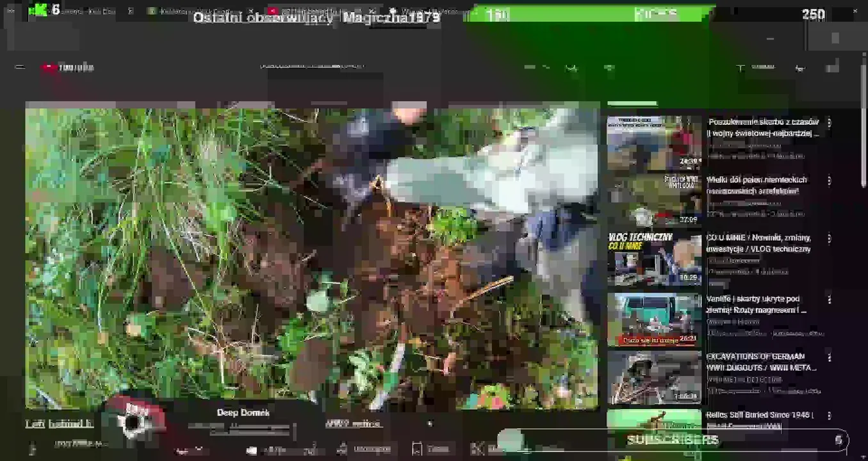The height and width of the screenshot is (461, 868).
Task: Open video titled 'Wielki dół pełen niemieckich'
Action: tap(757, 186)
